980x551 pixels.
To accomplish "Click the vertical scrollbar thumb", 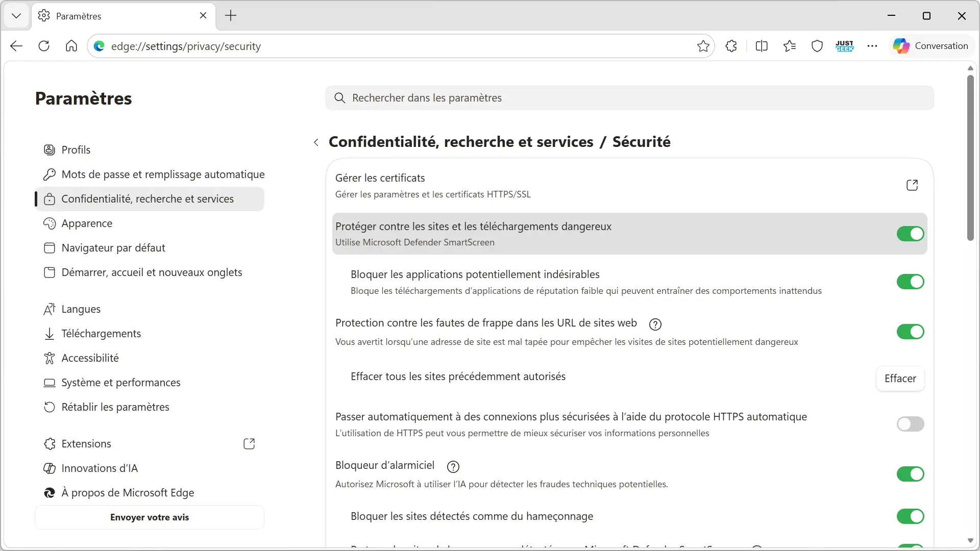I will click(x=970, y=158).
